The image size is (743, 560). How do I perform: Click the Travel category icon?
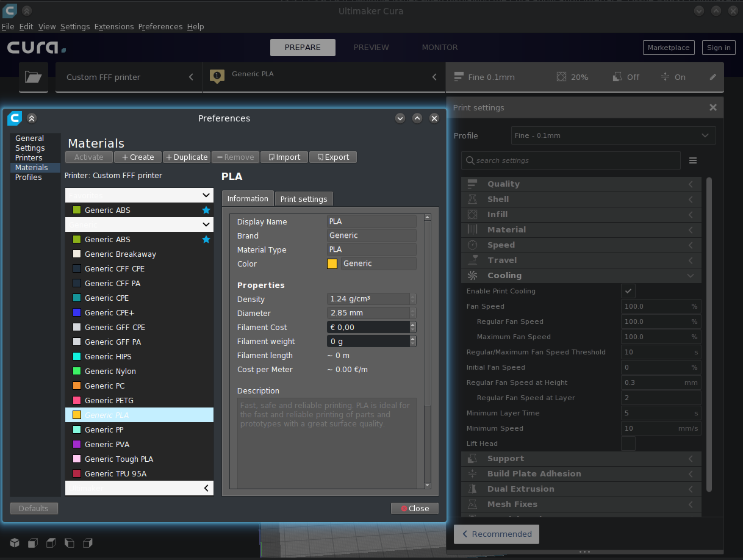pos(472,260)
